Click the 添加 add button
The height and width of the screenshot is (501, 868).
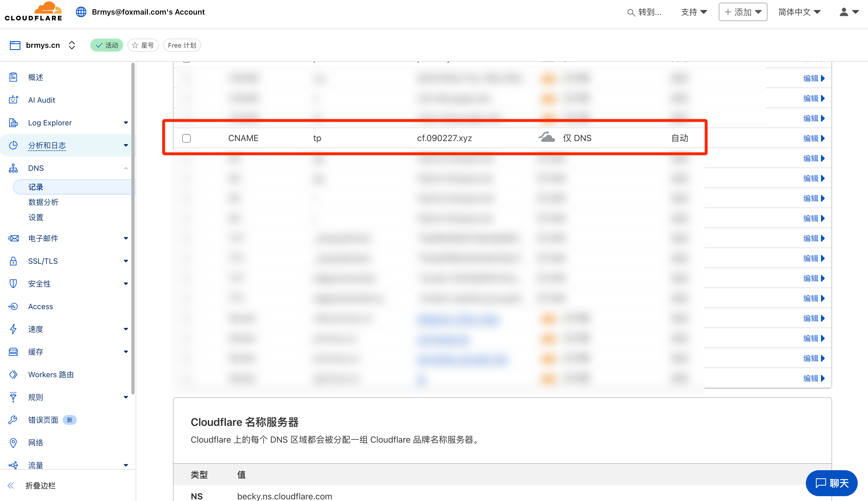tap(743, 12)
